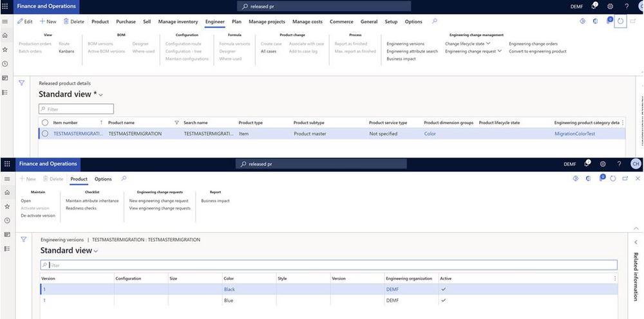
Task: Open app launcher waffle in top window
Action: tap(5, 6)
